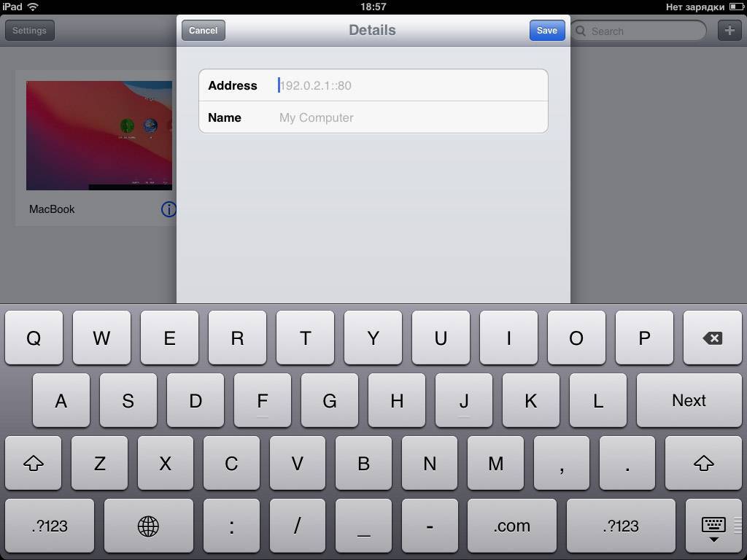Tap the E key

pyautogui.click(x=169, y=338)
